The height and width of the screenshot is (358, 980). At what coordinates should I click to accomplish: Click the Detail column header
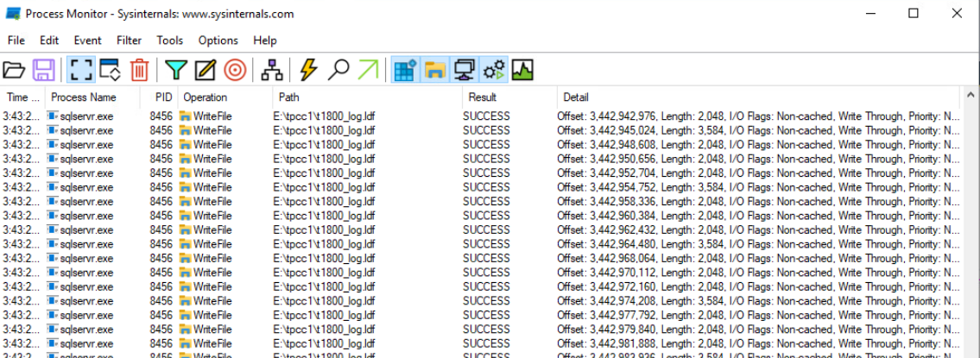click(x=758, y=97)
